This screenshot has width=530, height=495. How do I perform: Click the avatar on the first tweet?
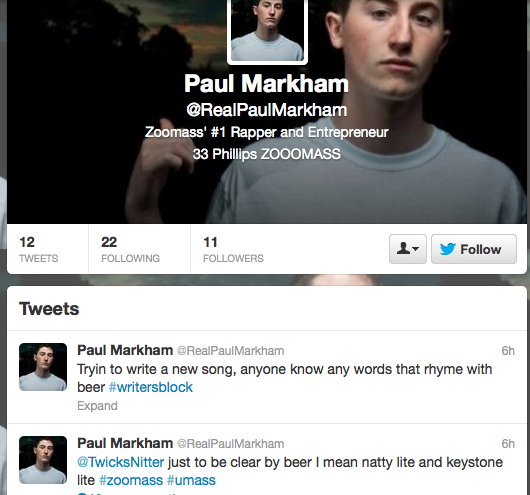pyautogui.click(x=43, y=367)
